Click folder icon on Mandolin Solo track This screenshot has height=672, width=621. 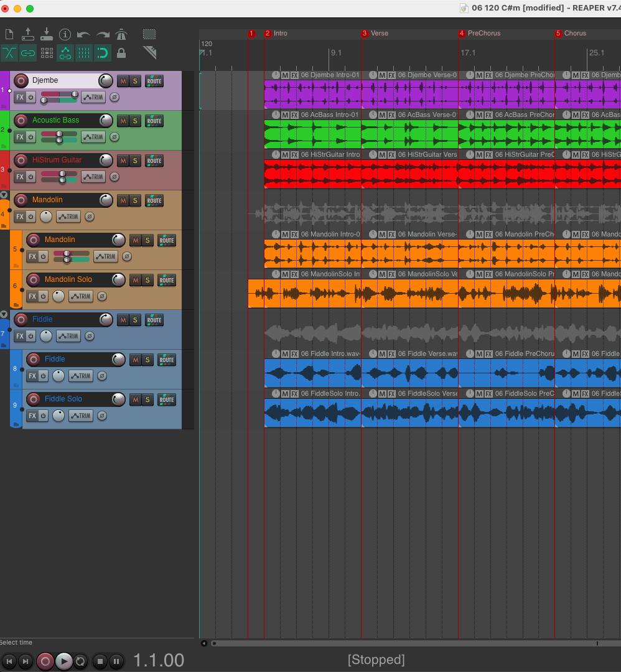tap(16, 305)
